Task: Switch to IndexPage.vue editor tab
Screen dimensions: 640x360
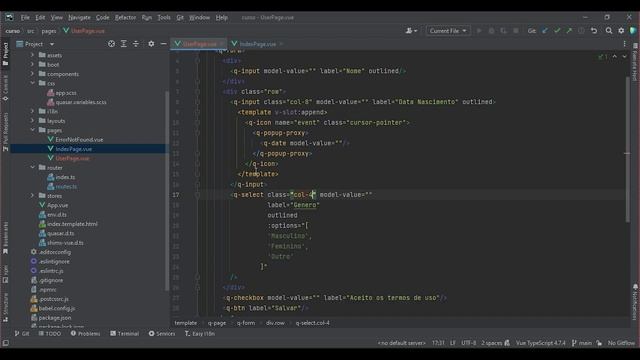Action: [x=257, y=44]
